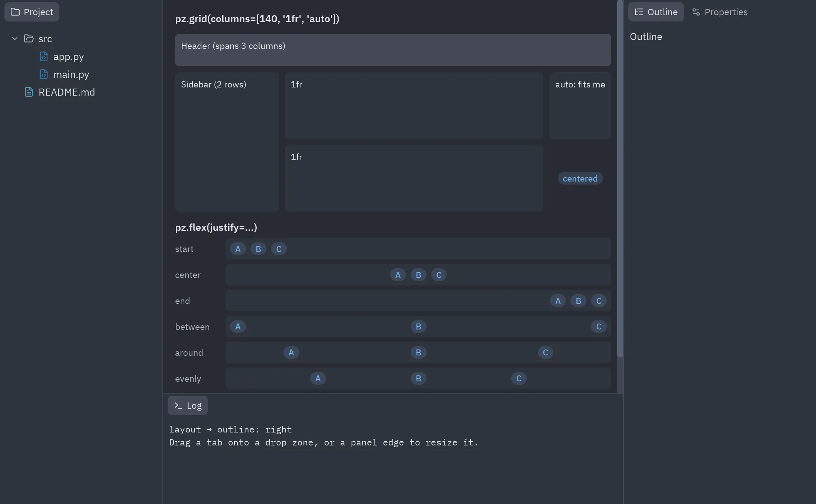Open the Properties tab
The height and width of the screenshot is (504, 816).
[720, 12]
